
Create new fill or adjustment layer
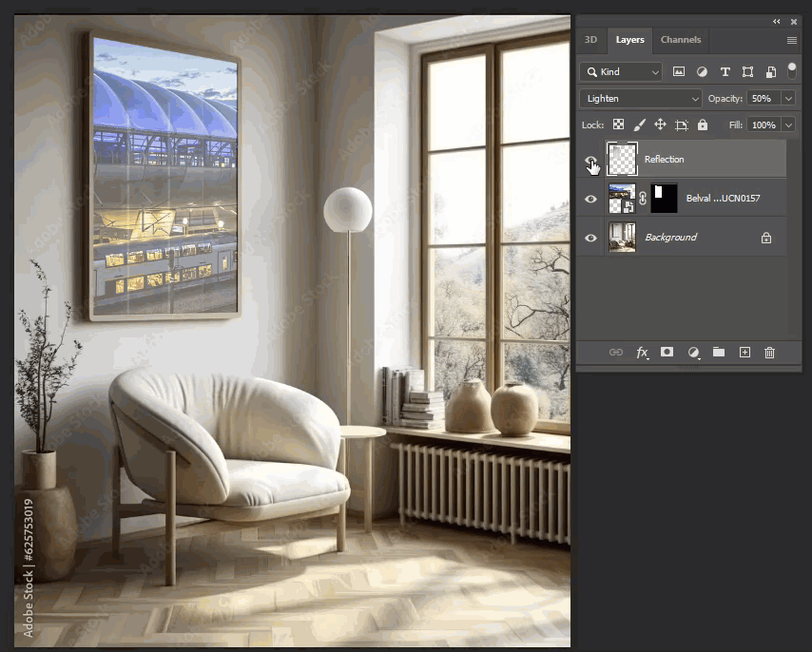click(693, 353)
